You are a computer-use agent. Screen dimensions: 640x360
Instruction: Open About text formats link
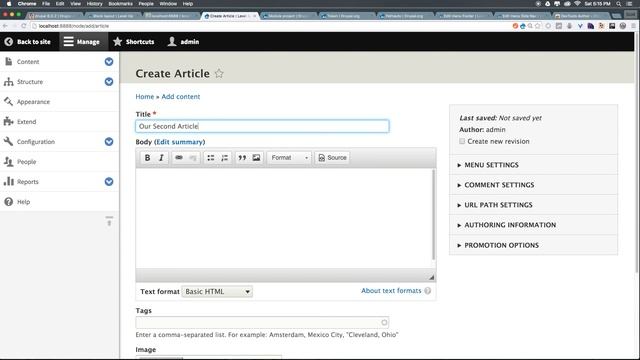[x=391, y=291]
